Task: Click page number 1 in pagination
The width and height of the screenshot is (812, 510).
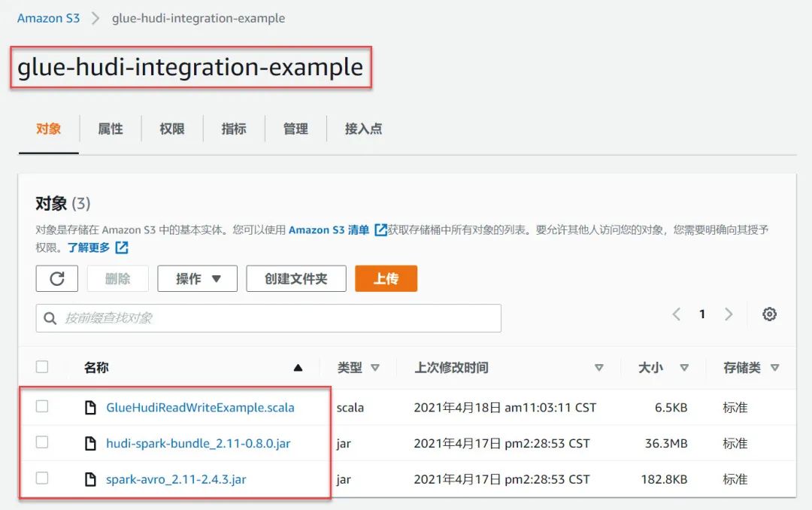Action: tap(702, 314)
